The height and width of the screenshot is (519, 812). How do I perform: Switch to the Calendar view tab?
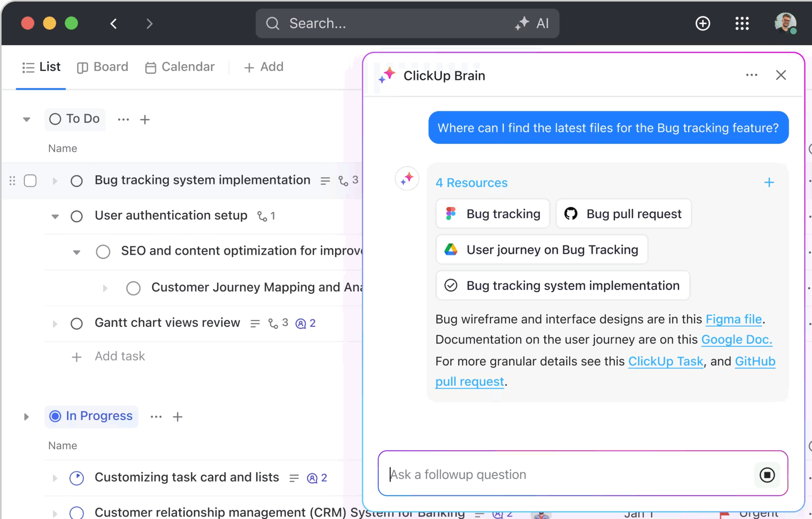click(180, 67)
